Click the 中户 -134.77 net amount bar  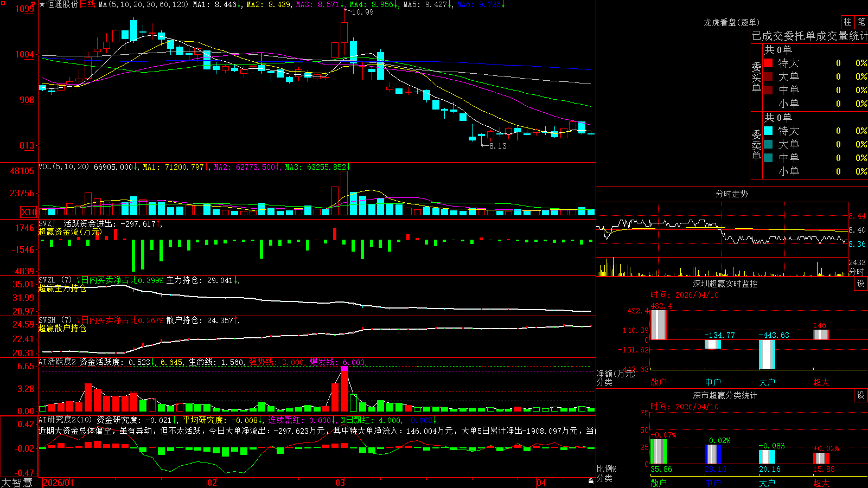coord(713,344)
